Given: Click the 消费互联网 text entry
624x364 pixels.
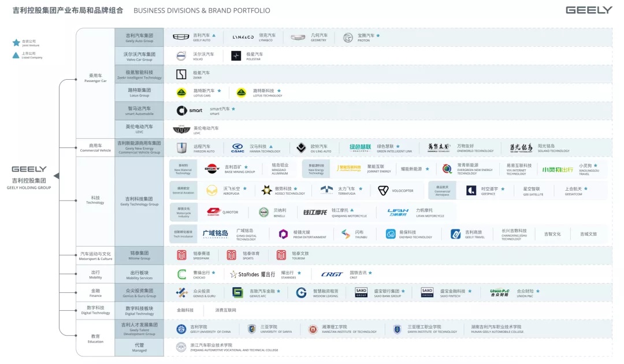Looking at the screenshot, I should click(x=226, y=310).
